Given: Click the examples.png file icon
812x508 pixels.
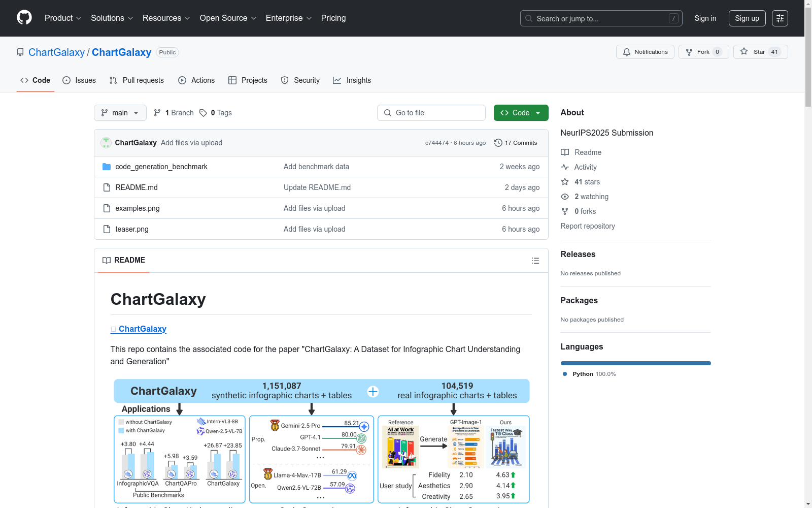Looking at the screenshot, I should click(x=107, y=208).
